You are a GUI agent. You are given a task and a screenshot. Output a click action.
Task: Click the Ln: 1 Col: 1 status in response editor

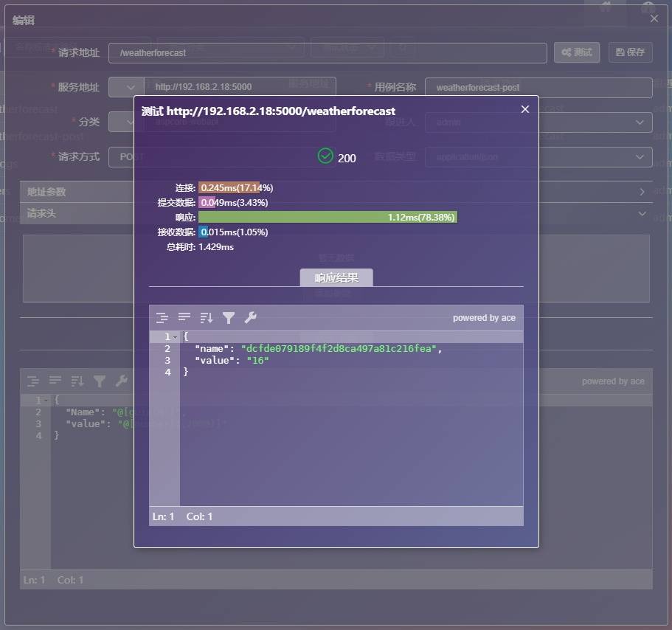pos(183,516)
